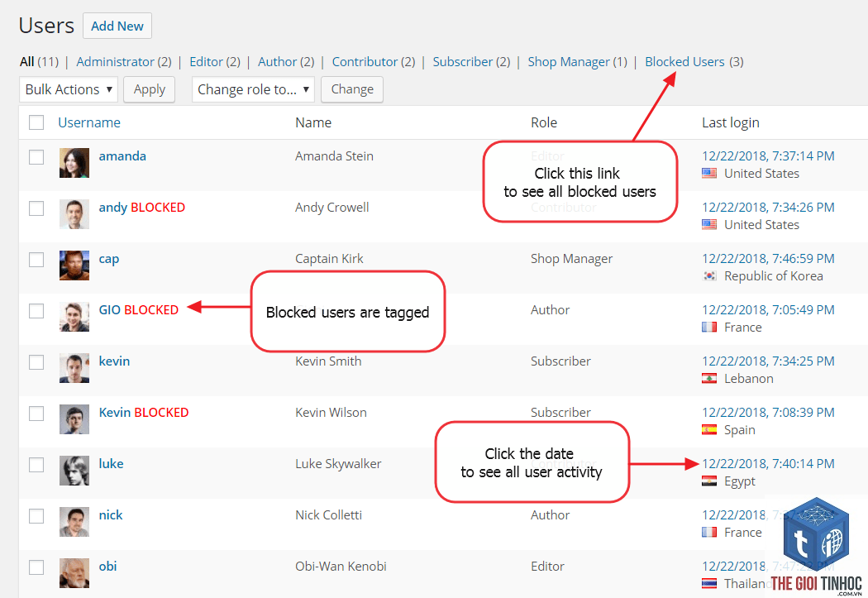Click cap's profile avatar
The image size is (868, 598).
tap(74, 266)
